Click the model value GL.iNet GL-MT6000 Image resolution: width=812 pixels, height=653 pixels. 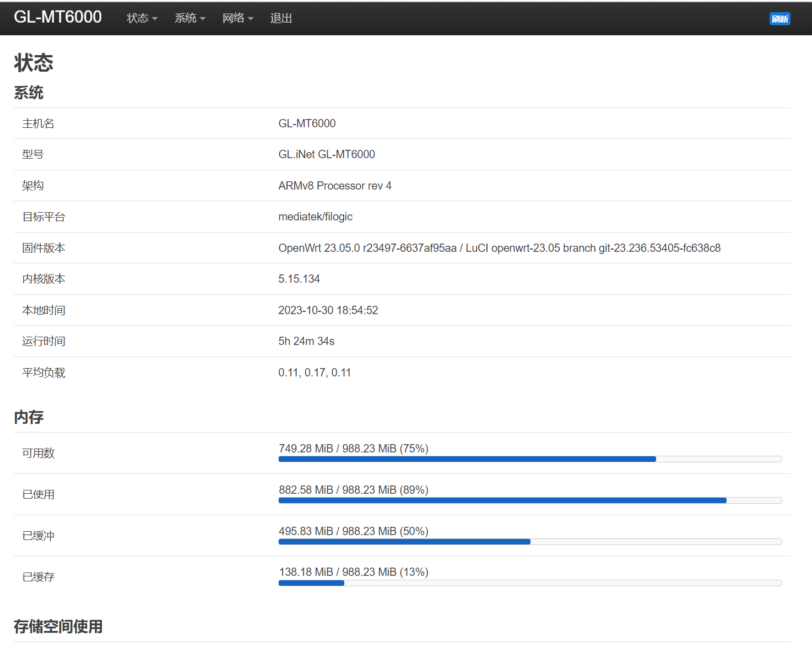click(x=326, y=154)
